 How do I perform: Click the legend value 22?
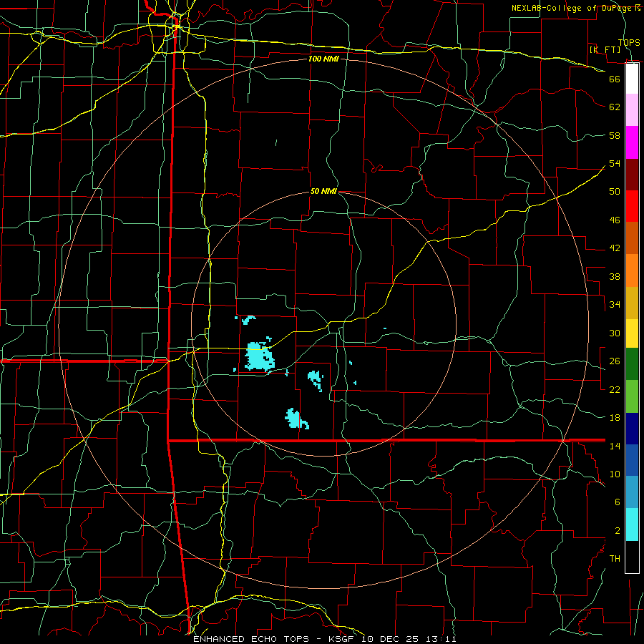(x=615, y=389)
